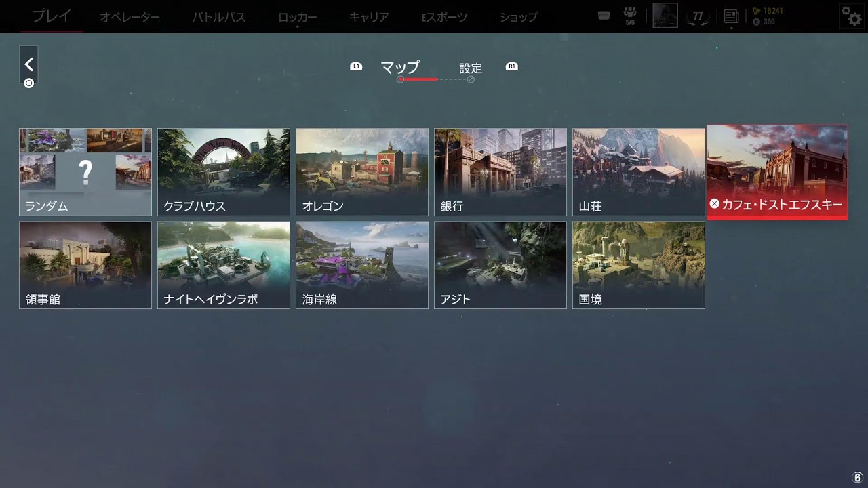Click the R1 shoulder button prompt
Screen dimensions: 868x488
tap(512, 66)
